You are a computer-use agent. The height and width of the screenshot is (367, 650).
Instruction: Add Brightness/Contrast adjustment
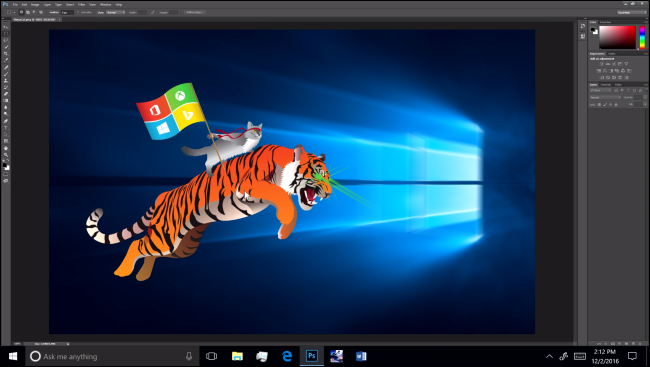(601, 64)
